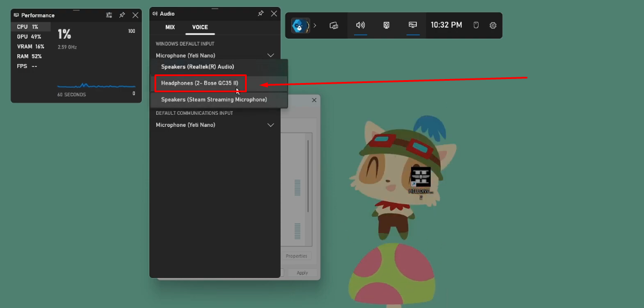Image resolution: width=644 pixels, height=308 pixels.
Task: Open the Game Bar widget menu icon
Action: click(334, 25)
